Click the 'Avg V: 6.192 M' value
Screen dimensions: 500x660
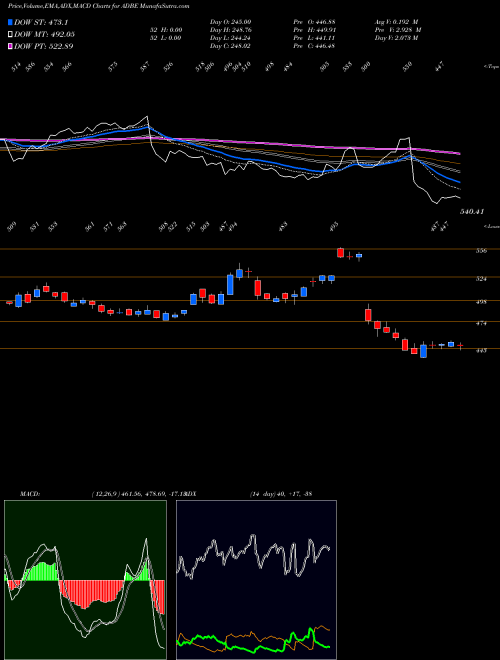tap(397, 21)
